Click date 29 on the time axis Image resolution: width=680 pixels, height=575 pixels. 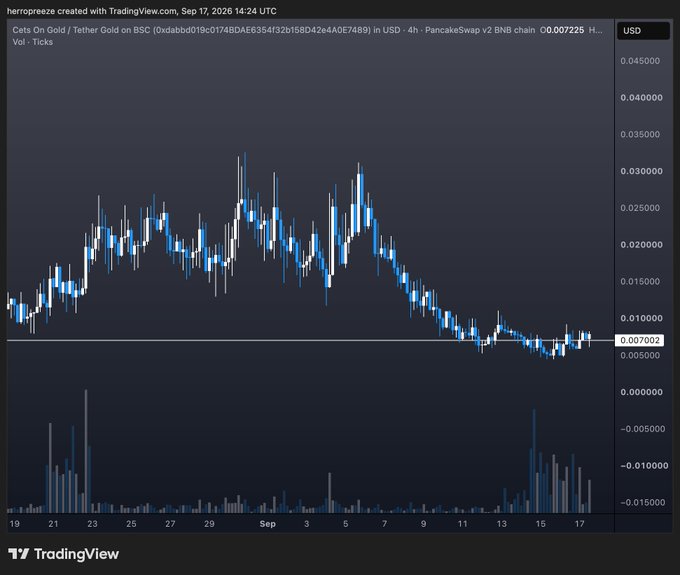click(209, 524)
